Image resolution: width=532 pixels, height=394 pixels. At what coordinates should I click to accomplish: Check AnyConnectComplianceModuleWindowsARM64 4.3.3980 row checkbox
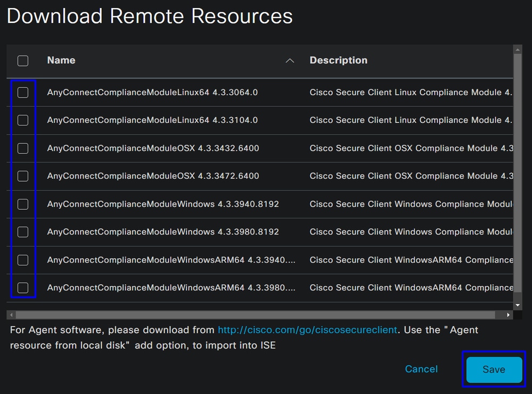(23, 288)
